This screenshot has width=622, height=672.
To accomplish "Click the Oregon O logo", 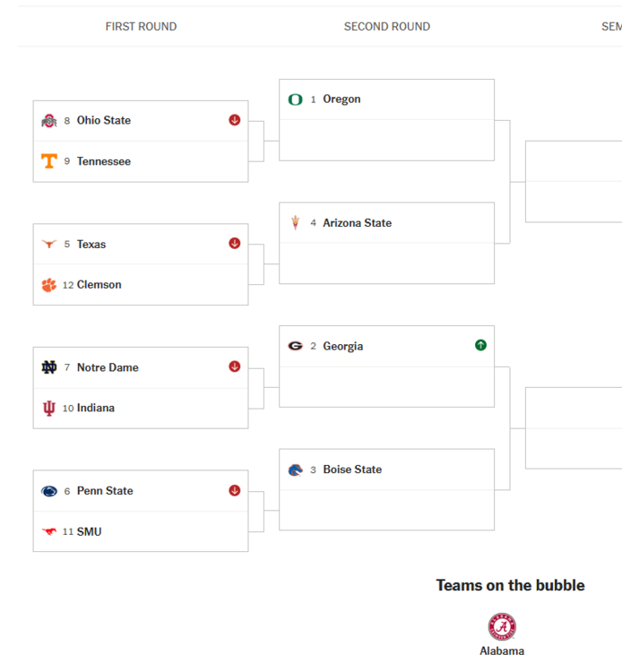I will pyautogui.click(x=295, y=99).
